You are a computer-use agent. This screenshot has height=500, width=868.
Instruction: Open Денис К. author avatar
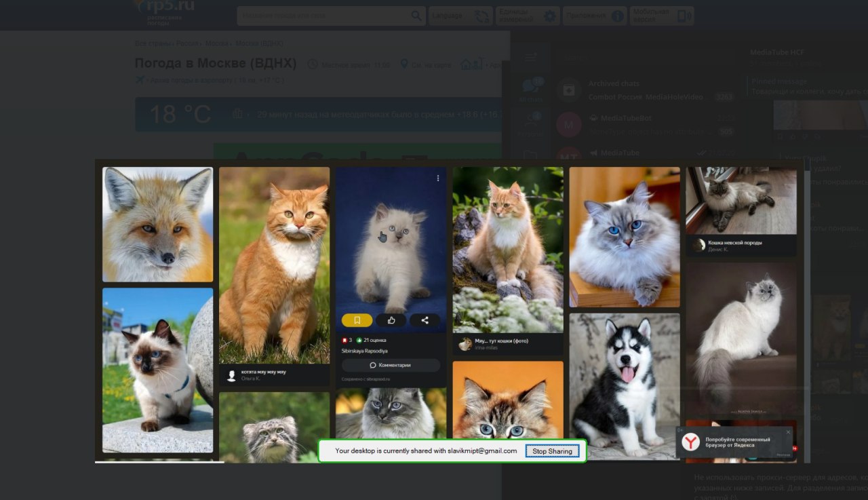698,246
